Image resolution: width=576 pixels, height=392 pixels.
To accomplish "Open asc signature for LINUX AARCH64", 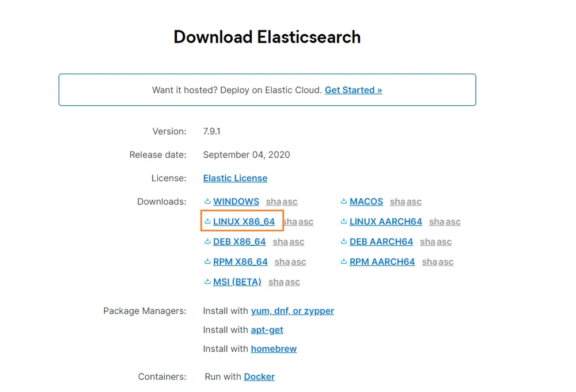I will point(453,222).
